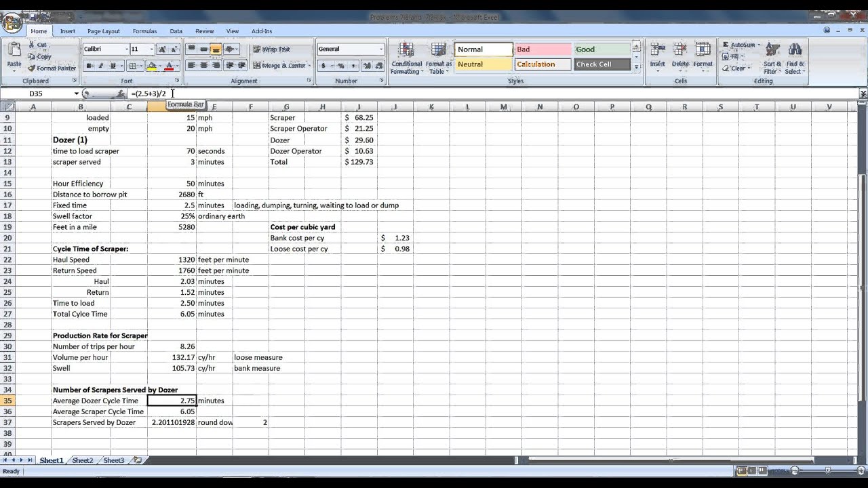This screenshot has width=868, height=488.
Task: Click the Cut command
Action: click(x=38, y=45)
